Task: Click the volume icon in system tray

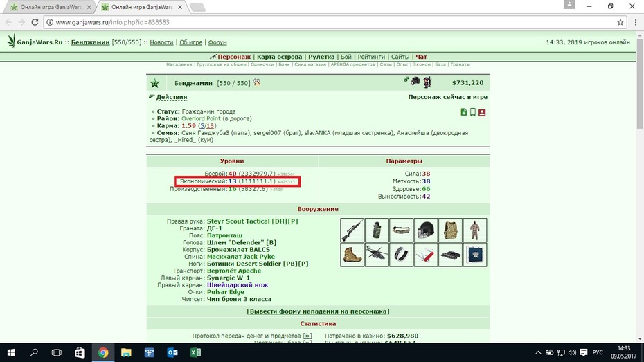Action: [572, 352]
